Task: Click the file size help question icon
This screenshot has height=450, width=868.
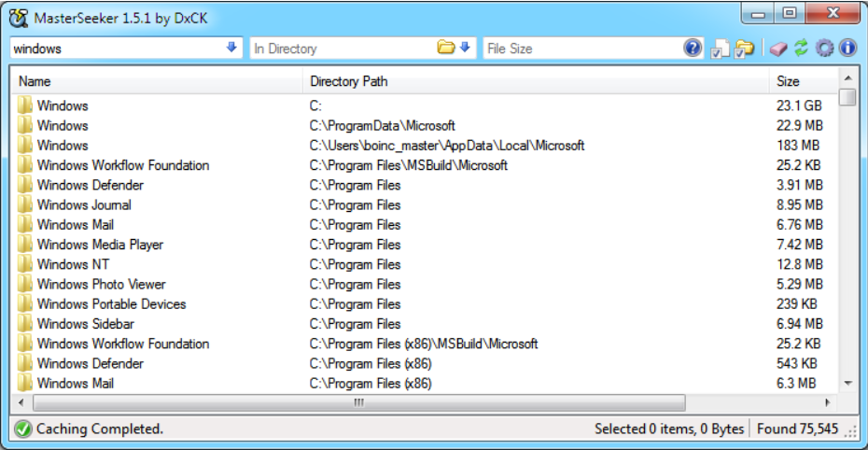Action: (x=693, y=49)
